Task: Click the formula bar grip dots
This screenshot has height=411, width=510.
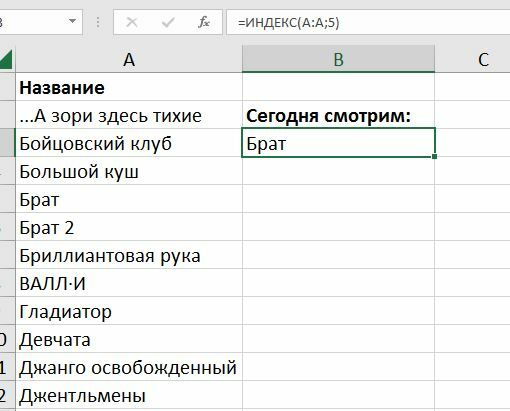Action: point(98,22)
